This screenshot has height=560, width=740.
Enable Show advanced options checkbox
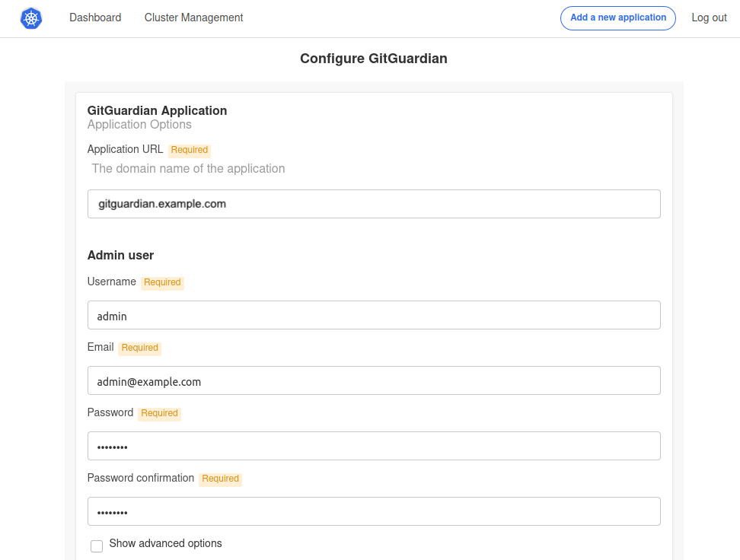pos(97,546)
